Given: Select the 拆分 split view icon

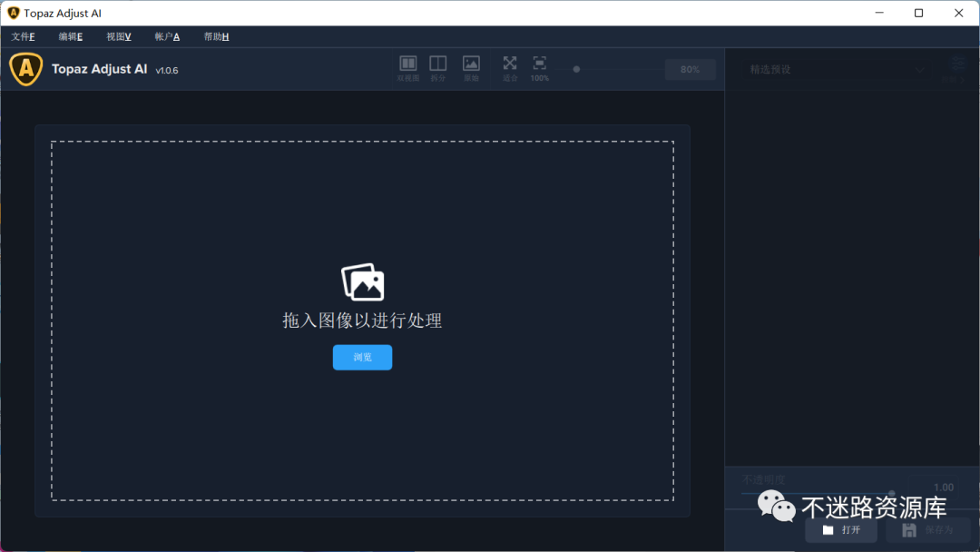Looking at the screenshot, I should (x=438, y=69).
